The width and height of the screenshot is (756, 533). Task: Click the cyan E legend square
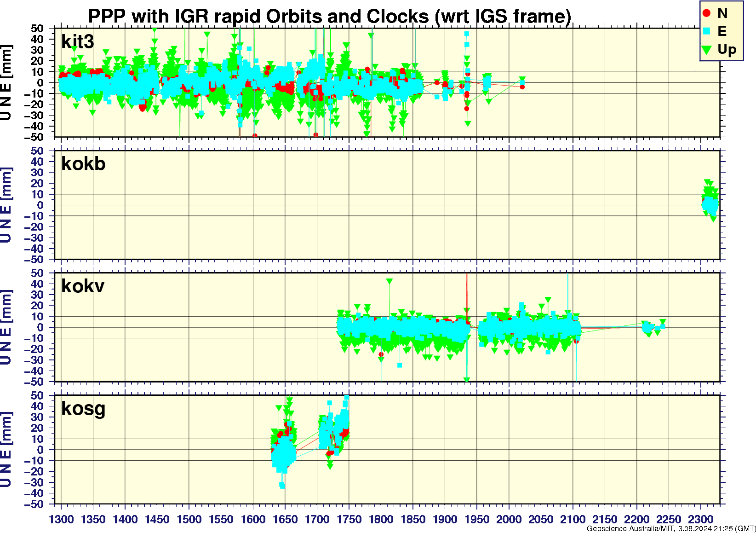click(x=707, y=31)
